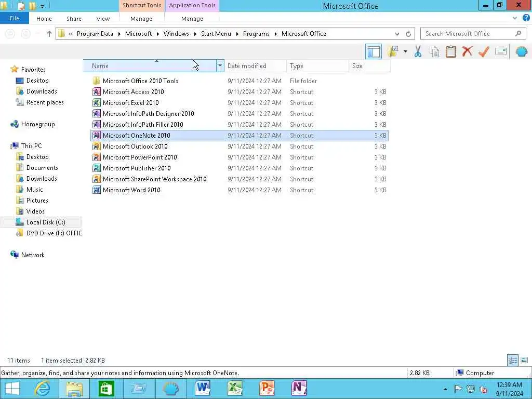Sort by Date modified column header
This screenshot has height=399, width=532.
tap(255, 66)
